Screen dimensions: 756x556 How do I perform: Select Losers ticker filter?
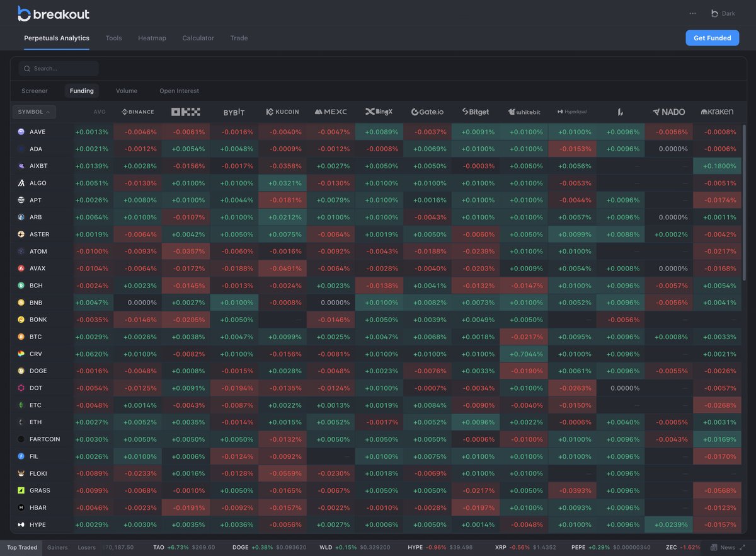[87, 547]
